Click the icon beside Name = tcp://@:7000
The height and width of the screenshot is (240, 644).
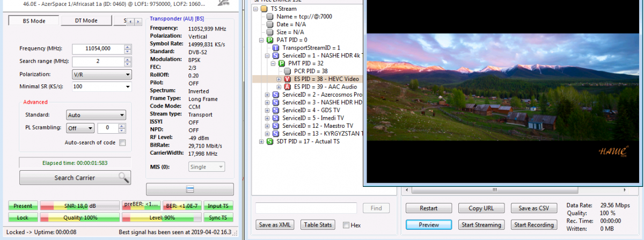point(270,17)
